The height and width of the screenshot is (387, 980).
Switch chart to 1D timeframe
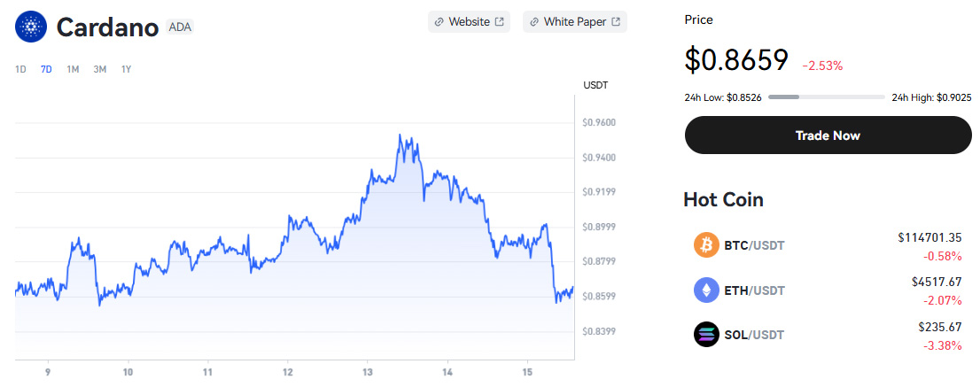click(x=20, y=69)
